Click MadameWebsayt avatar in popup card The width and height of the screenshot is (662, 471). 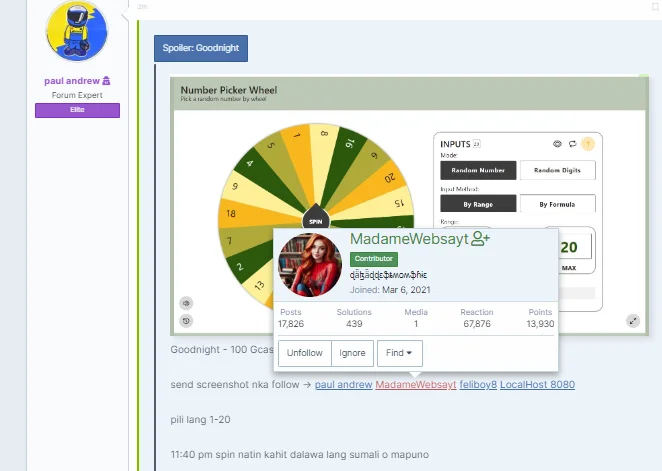[x=310, y=265]
